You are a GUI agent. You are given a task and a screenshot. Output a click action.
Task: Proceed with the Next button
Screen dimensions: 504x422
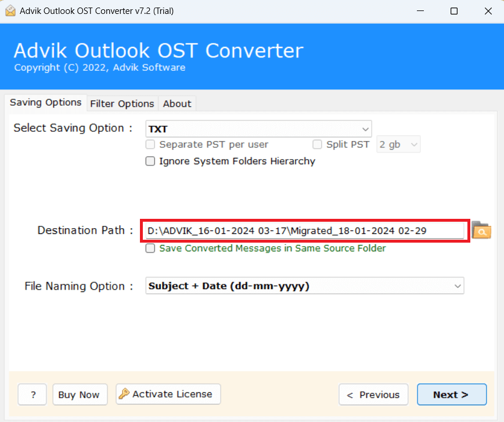(x=452, y=394)
